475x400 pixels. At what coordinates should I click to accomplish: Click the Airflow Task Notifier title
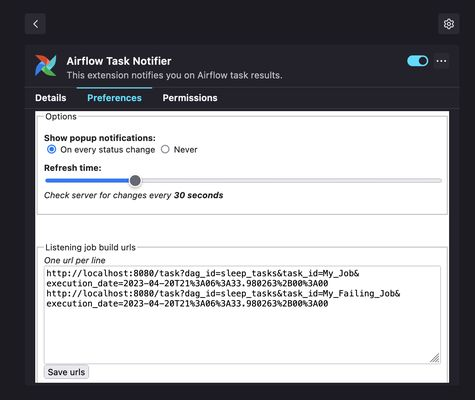point(119,61)
